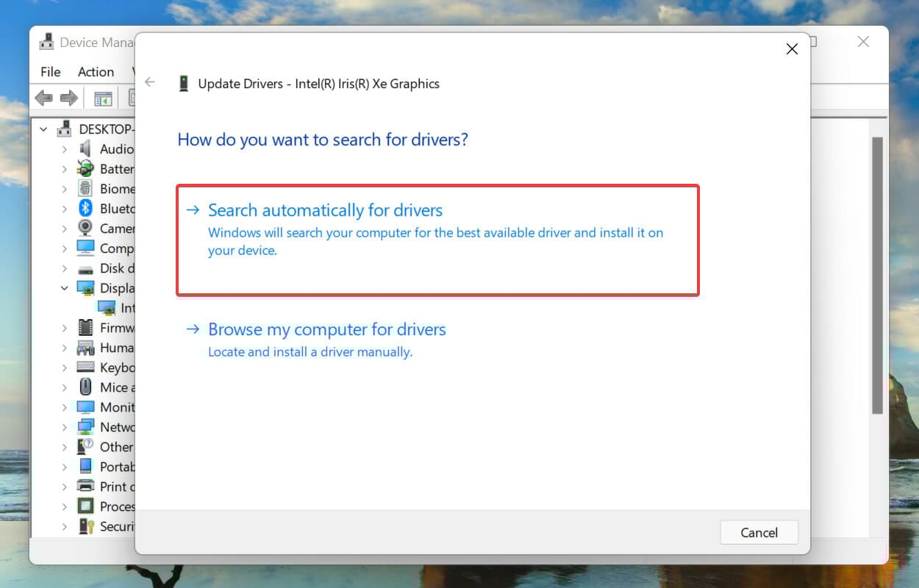Open the Action menu in Device Manager
The width and height of the screenshot is (919, 588).
point(96,71)
